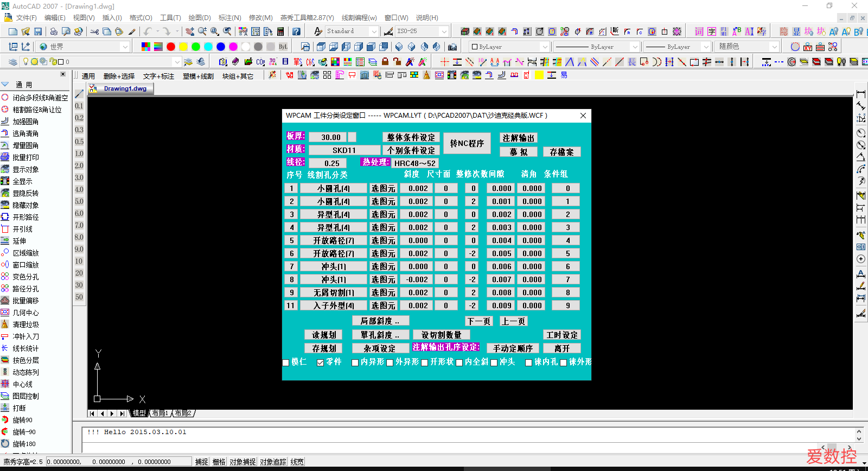
Task: Click the padlock lock-layer icon
Action: point(385,62)
